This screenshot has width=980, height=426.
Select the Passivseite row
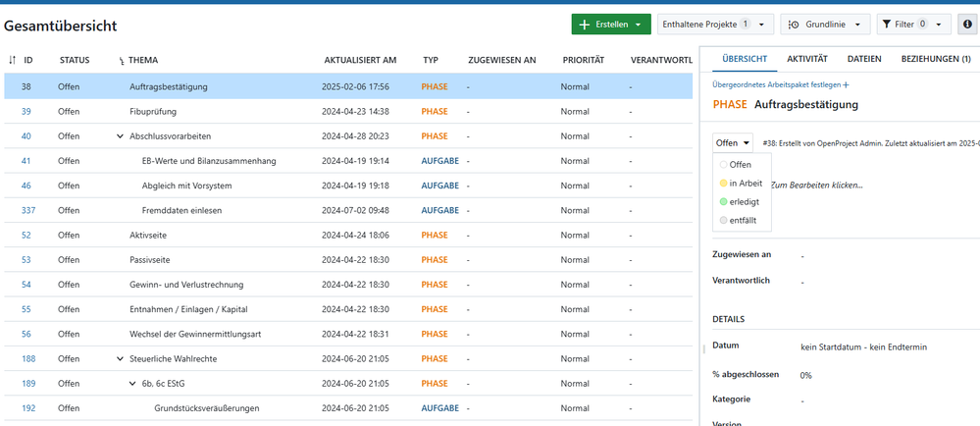(349, 259)
